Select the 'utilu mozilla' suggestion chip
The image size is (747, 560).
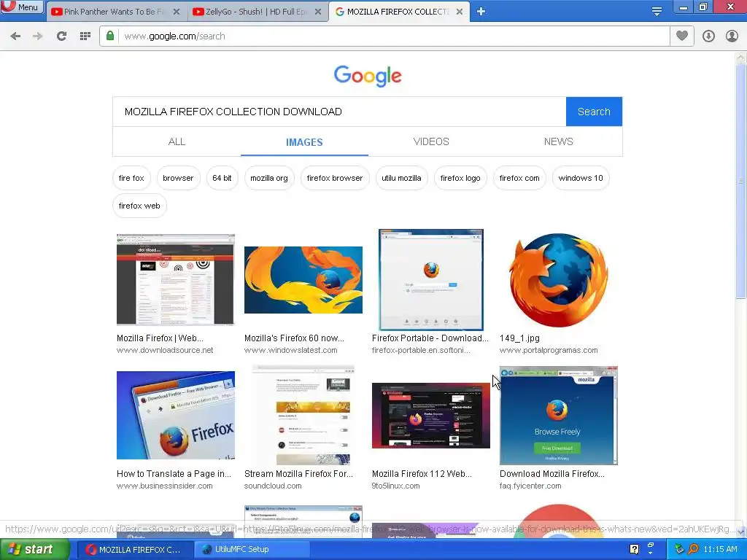coord(402,178)
